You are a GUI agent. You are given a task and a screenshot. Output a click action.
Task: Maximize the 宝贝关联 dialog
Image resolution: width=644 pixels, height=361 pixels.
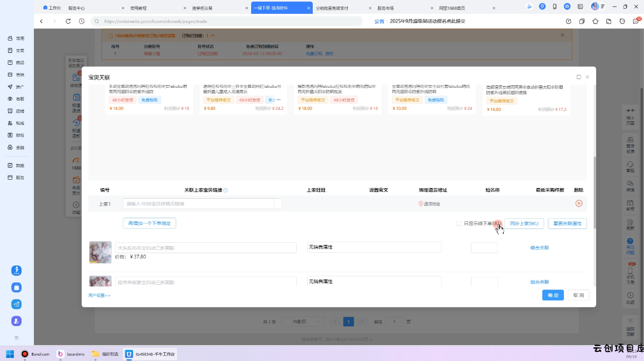click(x=579, y=77)
